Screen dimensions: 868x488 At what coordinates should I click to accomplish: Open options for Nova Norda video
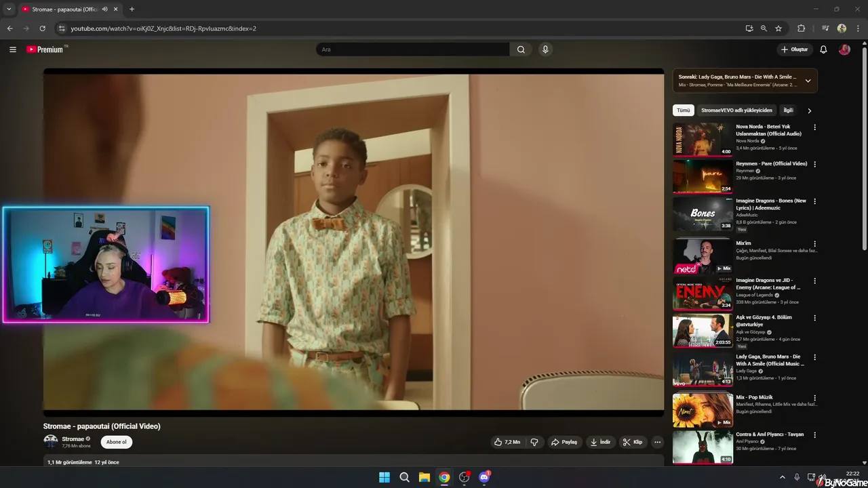(x=814, y=127)
